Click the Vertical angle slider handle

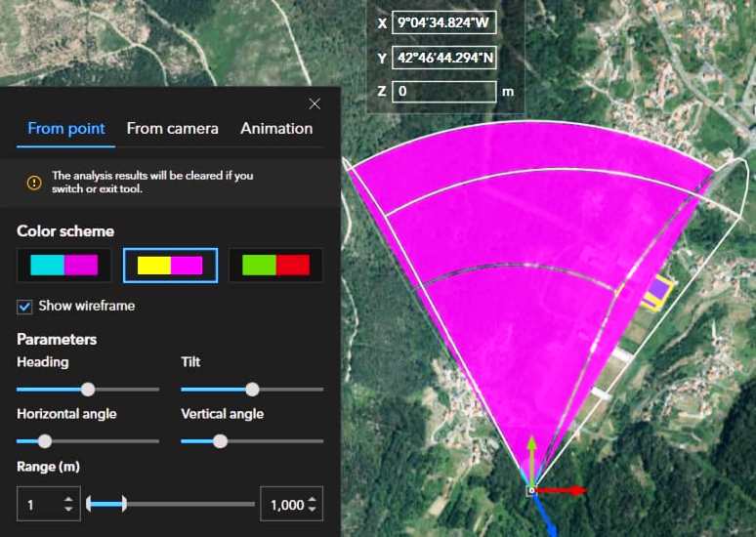pos(221,441)
